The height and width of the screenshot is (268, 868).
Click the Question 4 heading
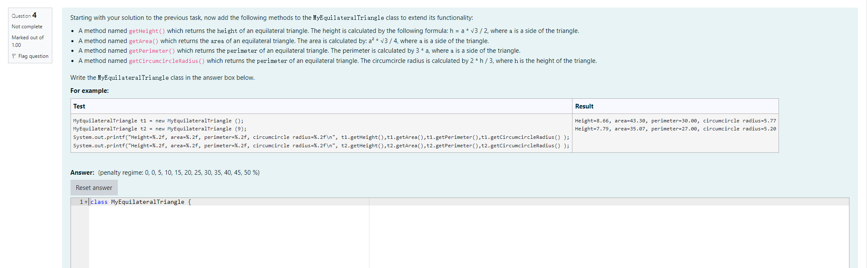24,16
